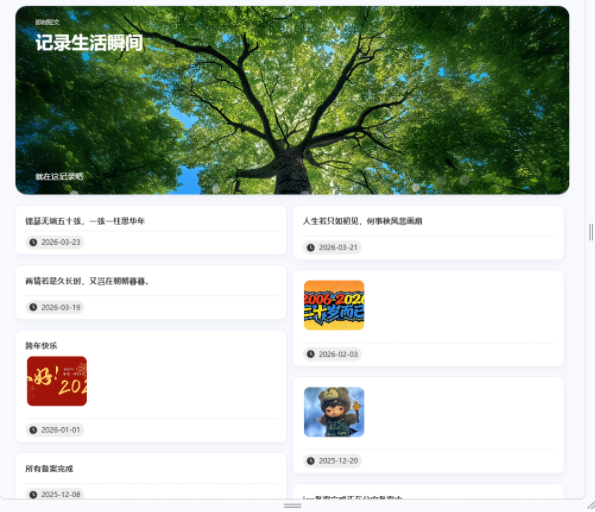Click the vertical drag handle on the right edge
595x512 pixels.
click(x=591, y=232)
